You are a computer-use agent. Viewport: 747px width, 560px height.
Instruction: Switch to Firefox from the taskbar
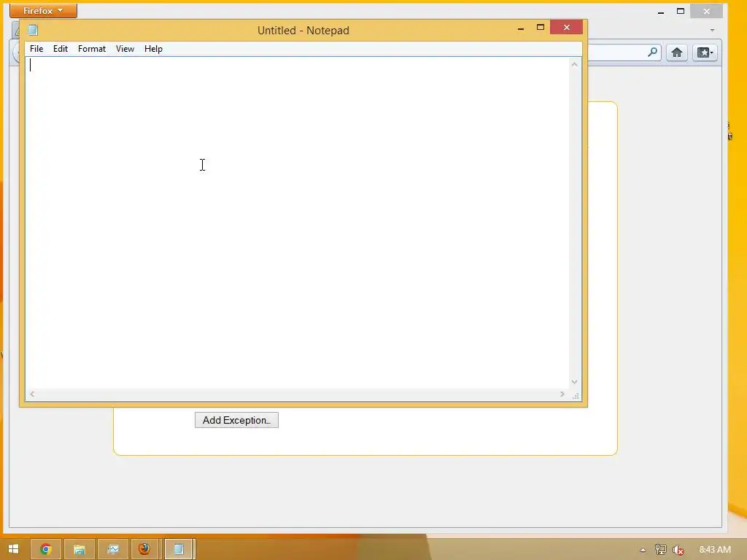(x=145, y=549)
